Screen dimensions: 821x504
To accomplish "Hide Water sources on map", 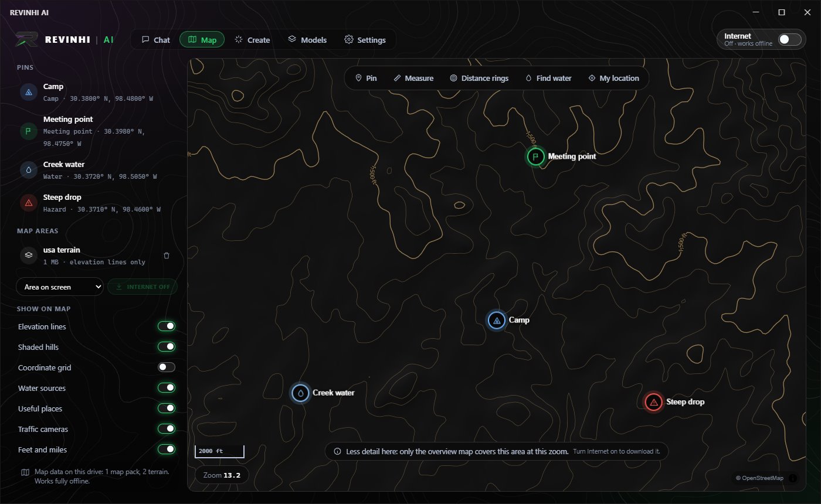I will [x=167, y=388].
